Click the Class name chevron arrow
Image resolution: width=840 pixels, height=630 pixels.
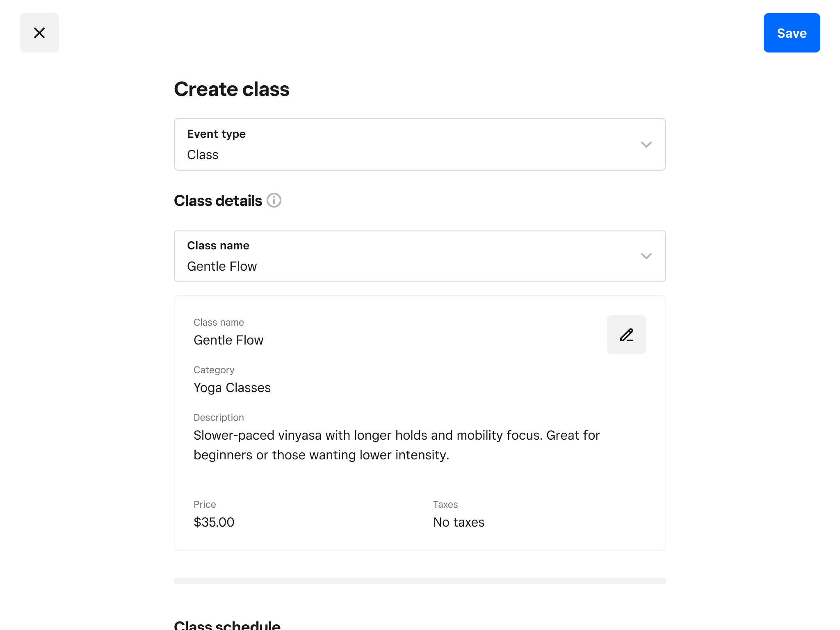click(646, 256)
